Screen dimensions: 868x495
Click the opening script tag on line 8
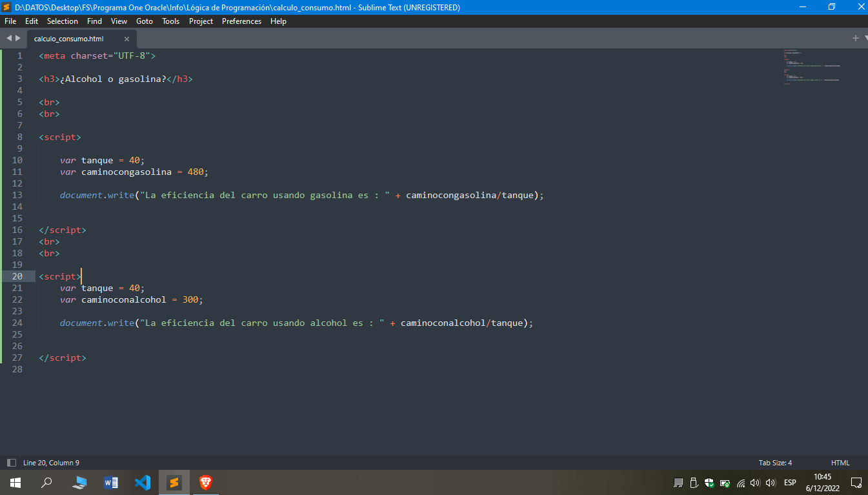(60, 137)
